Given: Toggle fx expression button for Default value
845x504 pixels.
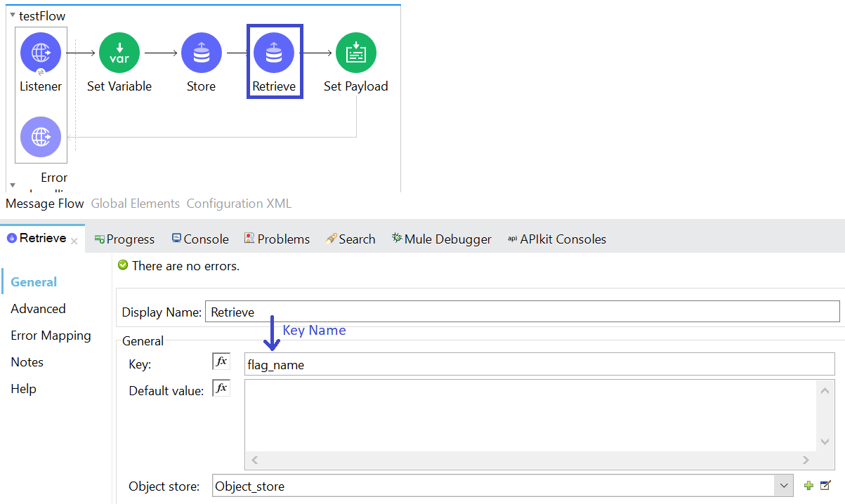Looking at the screenshot, I should [x=221, y=388].
